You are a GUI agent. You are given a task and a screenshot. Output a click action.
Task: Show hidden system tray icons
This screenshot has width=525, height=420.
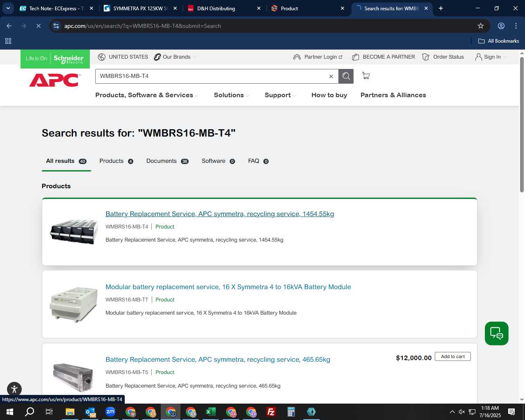click(452, 412)
